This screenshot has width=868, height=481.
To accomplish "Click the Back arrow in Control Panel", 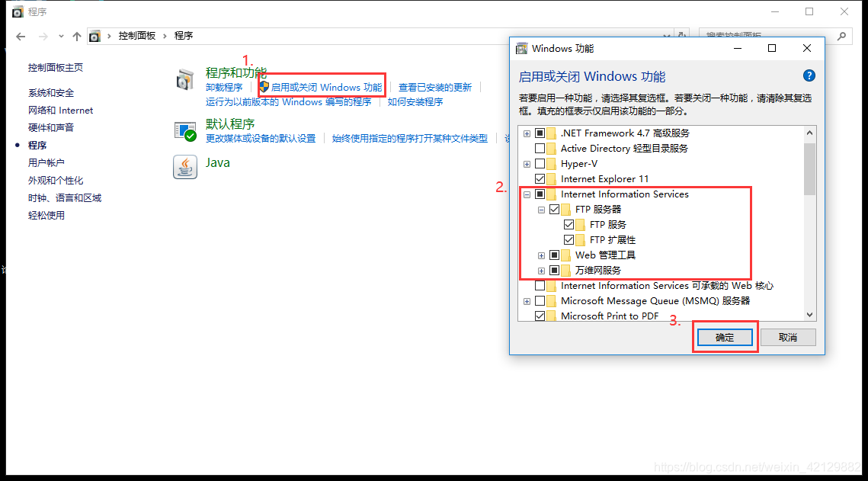I will tap(21, 37).
